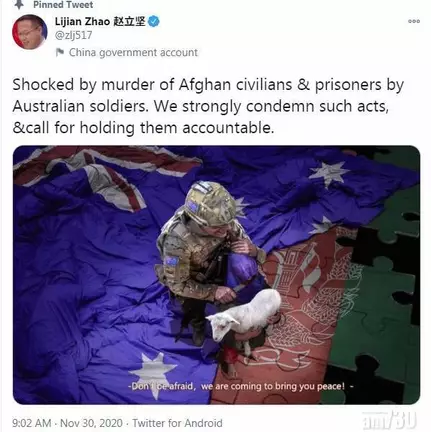Open the Lijian Zhao display name

coord(100,22)
